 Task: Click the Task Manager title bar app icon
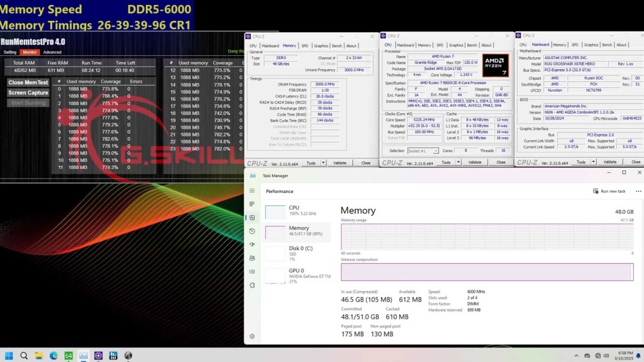[x=253, y=176]
